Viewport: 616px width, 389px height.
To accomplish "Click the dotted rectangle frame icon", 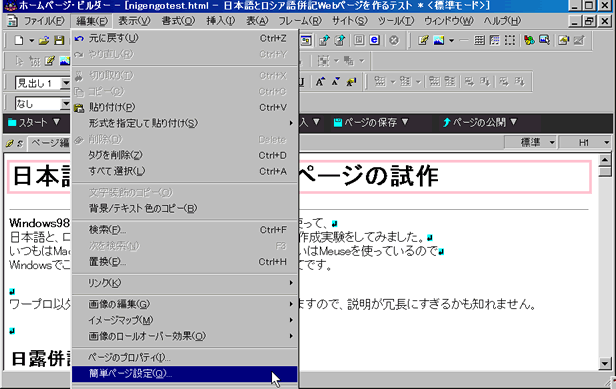I will tap(510, 40).
